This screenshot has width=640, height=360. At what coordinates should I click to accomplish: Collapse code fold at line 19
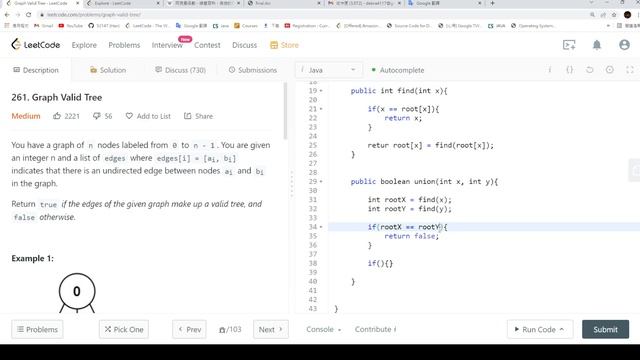point(321,91)
